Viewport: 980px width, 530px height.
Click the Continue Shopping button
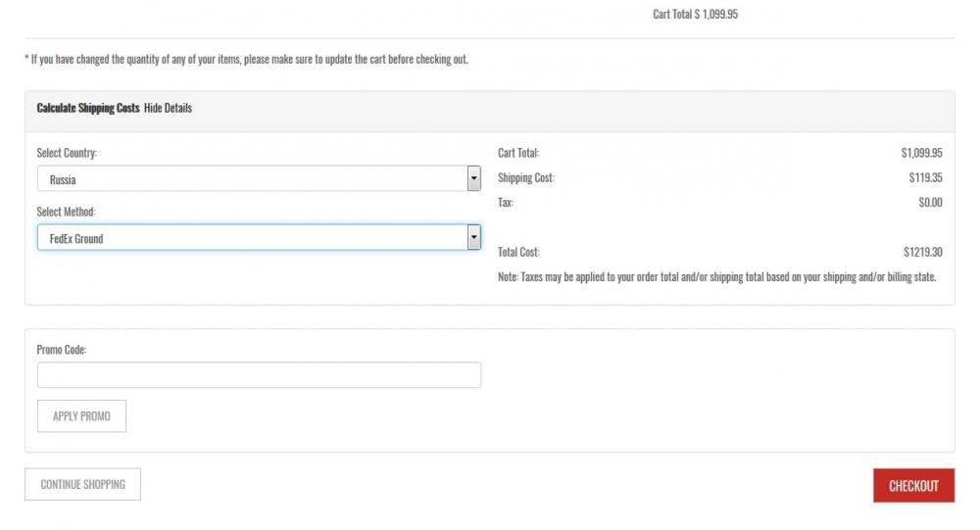pyautogui.click(x=82, y=485)
